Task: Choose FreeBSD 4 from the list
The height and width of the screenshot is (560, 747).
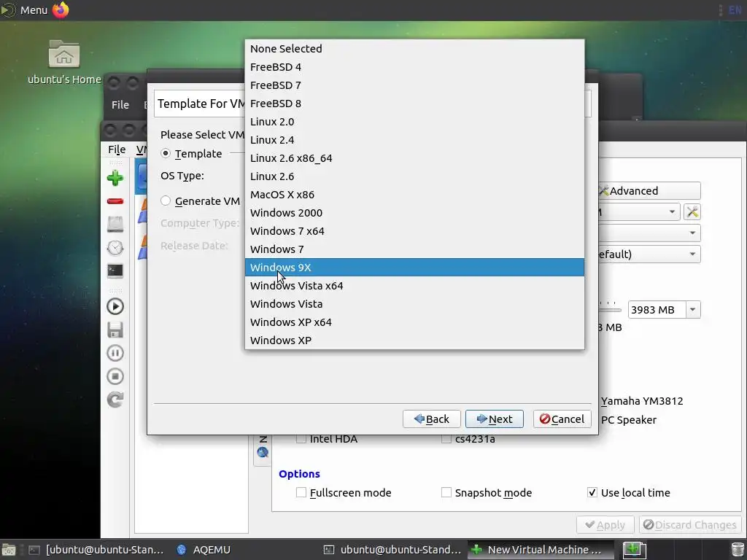Action: 414,67
